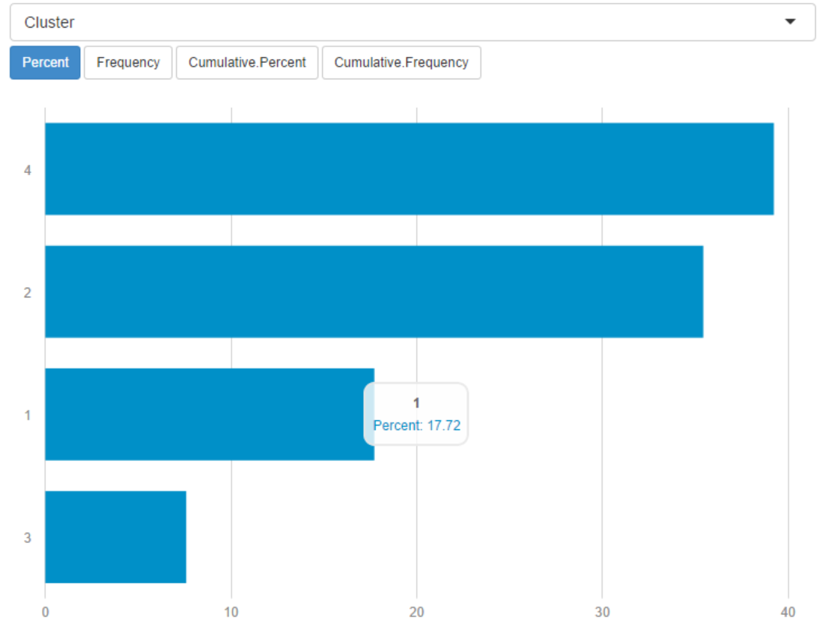This screenshot has width=840, height=621.
Task: Click x-axis tick label 20
Action: pos(417,612)
